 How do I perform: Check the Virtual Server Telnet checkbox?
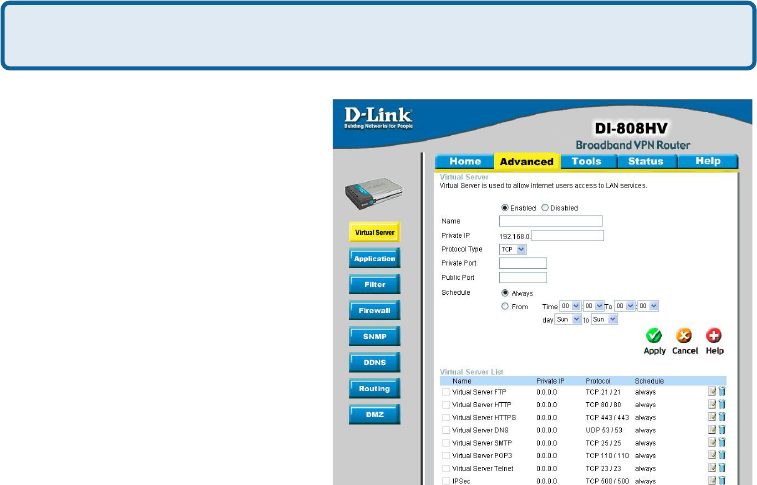coord(446,469)
